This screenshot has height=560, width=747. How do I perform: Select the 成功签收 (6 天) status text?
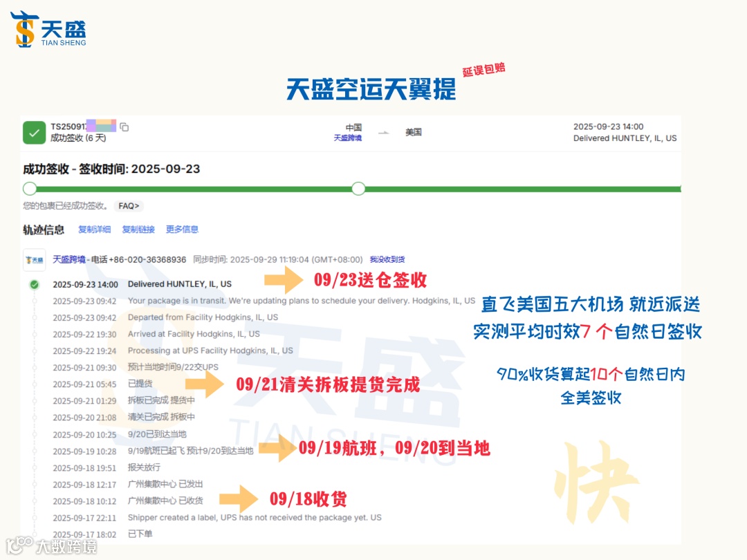click(79, 138)
